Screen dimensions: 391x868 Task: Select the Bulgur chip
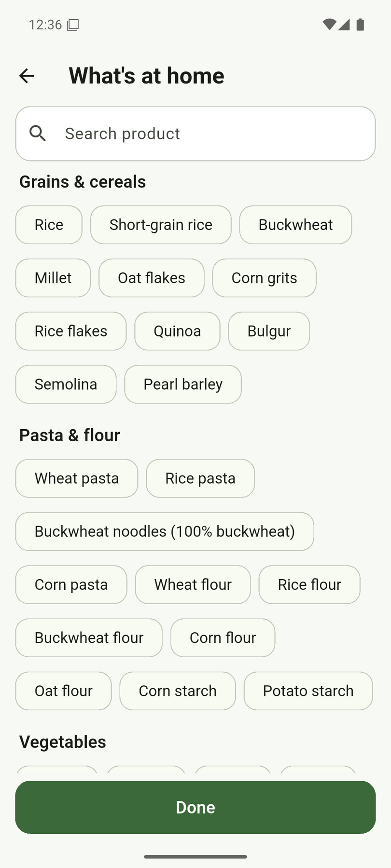click(x=269, y=331)
